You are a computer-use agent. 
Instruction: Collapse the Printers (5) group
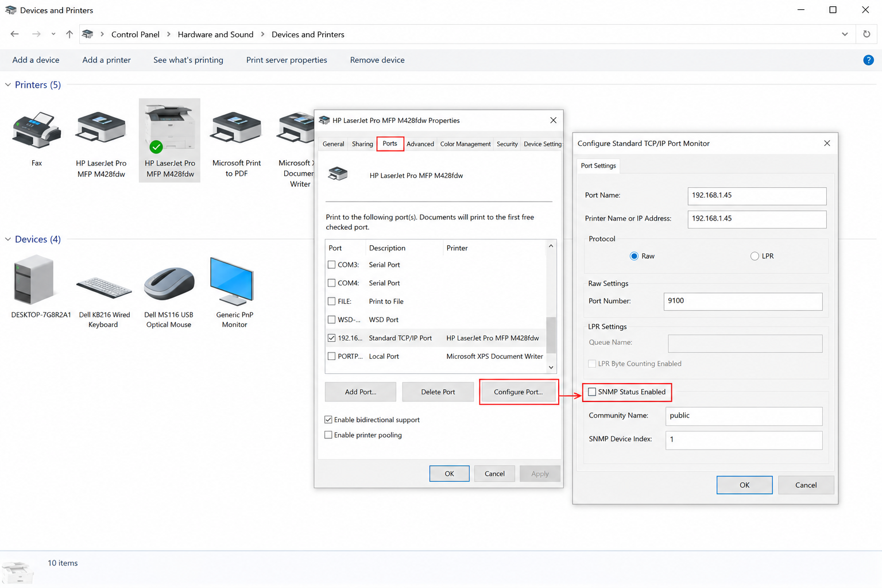(8, 85)
